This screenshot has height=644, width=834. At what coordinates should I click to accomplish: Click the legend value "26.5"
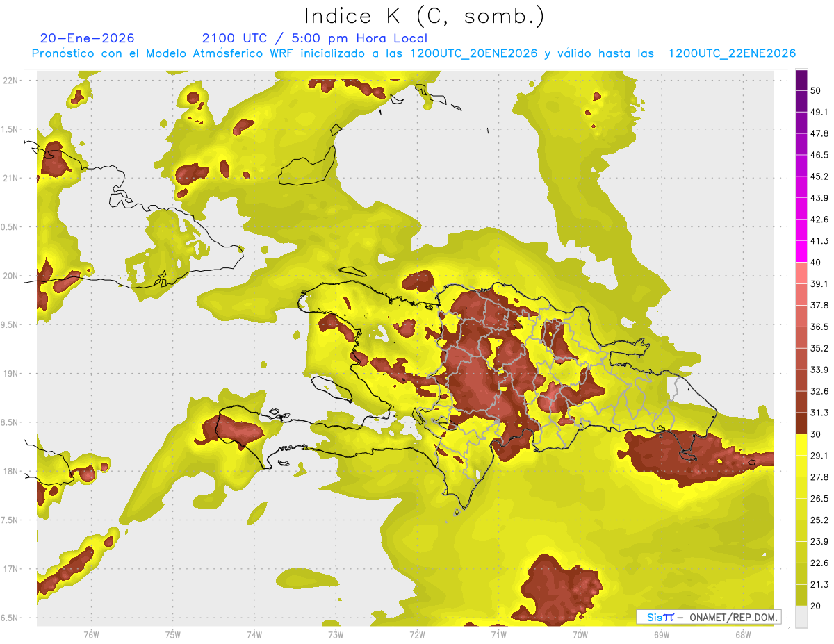[819, 499]
